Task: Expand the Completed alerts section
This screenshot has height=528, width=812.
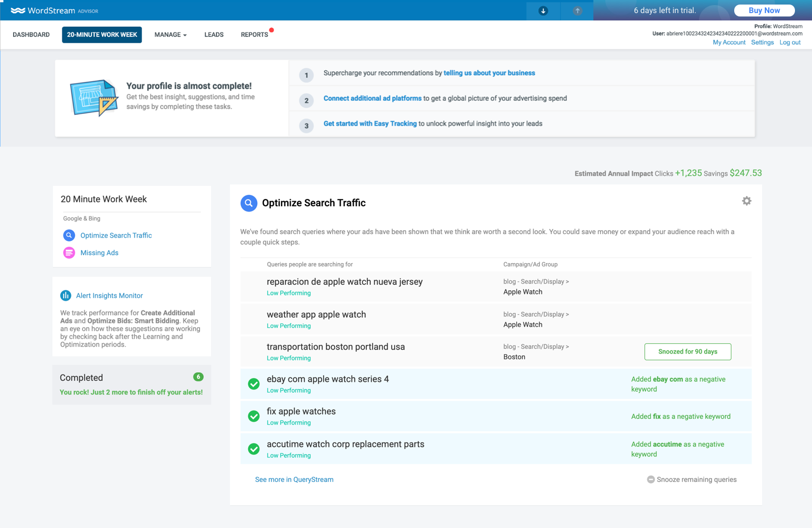Action: 132,385
